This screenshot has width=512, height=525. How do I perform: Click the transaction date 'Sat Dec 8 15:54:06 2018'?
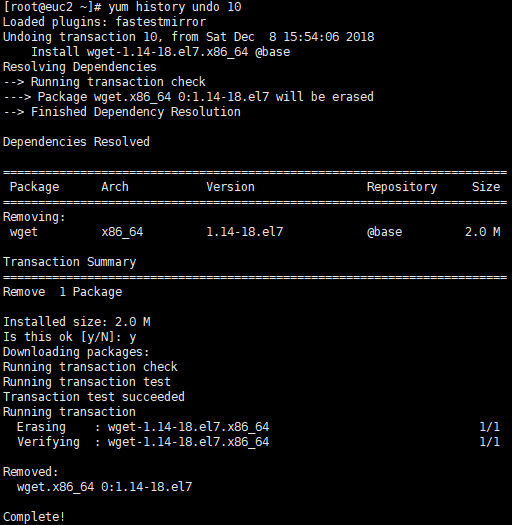click(x=290, y=37)
